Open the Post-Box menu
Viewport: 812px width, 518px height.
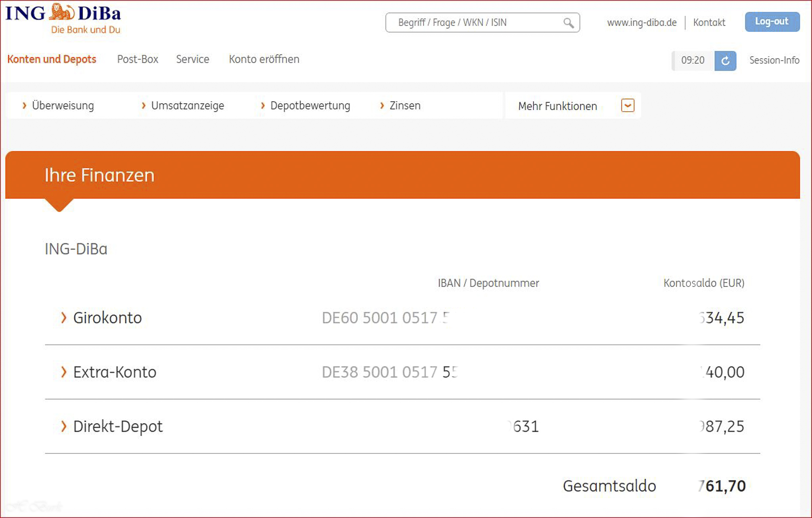click(x=138, y=59)
